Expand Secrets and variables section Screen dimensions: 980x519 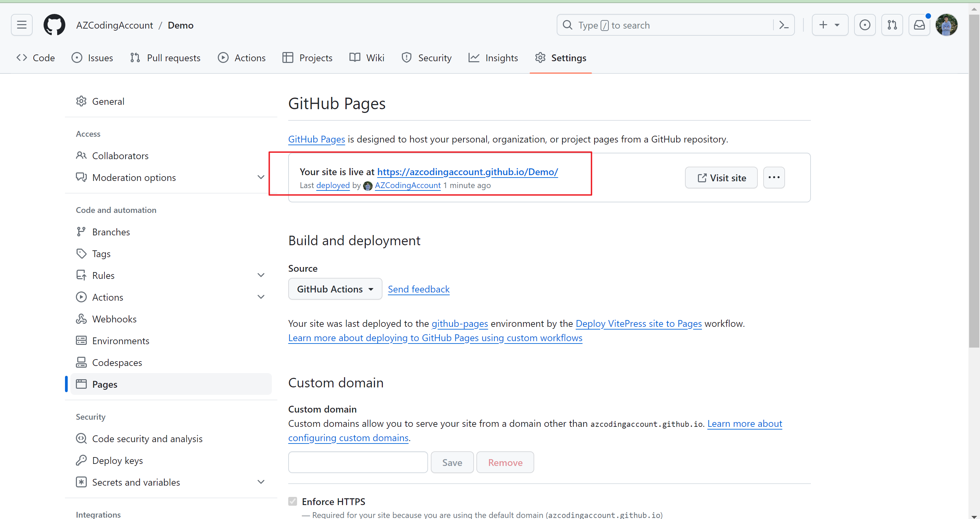coord(261,482)
